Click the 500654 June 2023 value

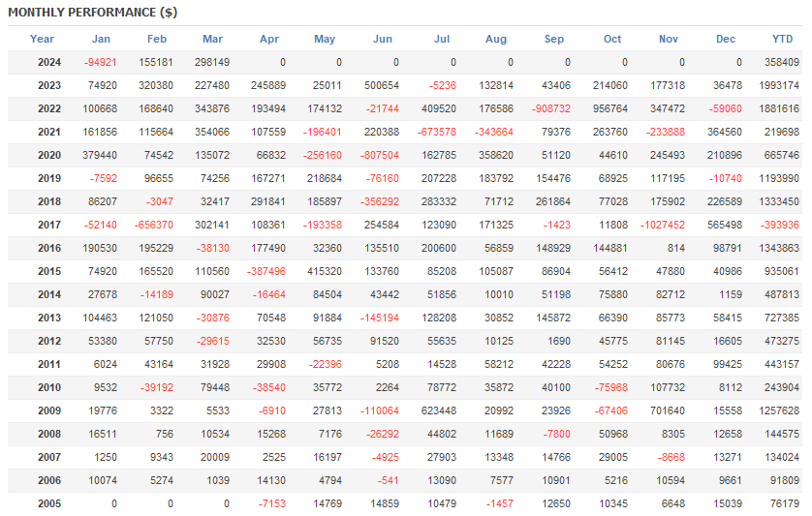[382, 85]
